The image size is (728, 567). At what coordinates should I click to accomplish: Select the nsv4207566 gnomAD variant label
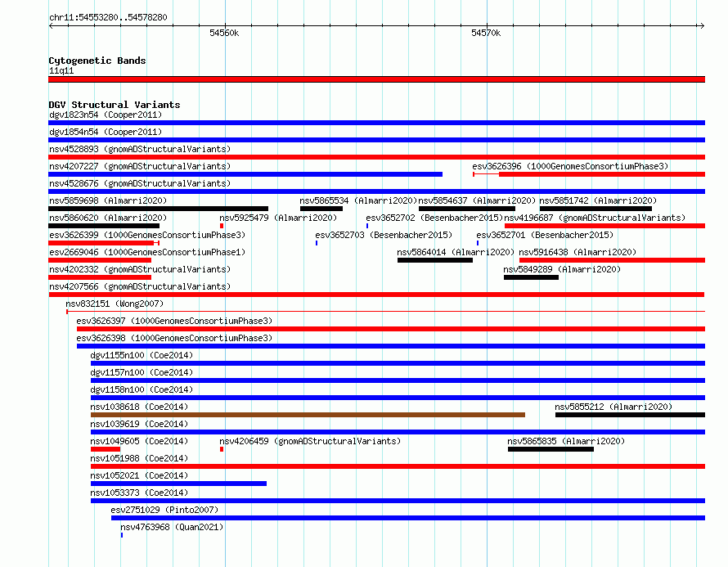[140, 286]
